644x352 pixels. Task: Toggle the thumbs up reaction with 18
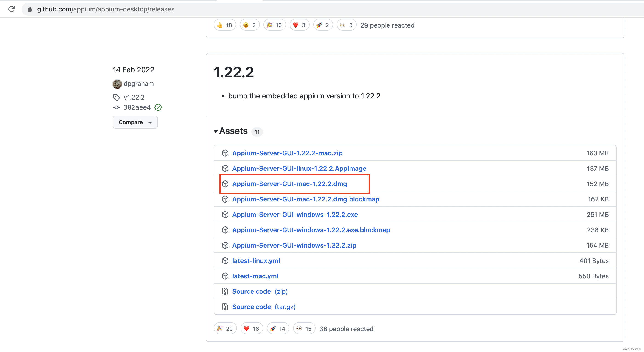click(x=224, y=25)
